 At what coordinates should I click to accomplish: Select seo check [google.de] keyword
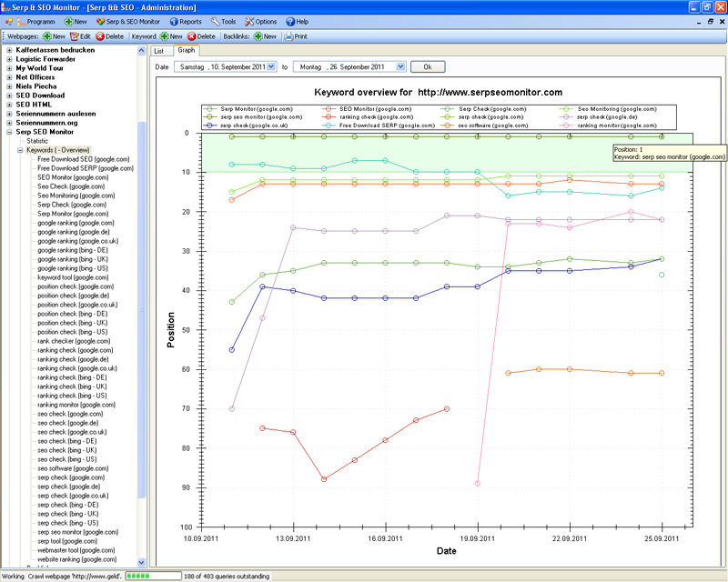tap(68, 423)
